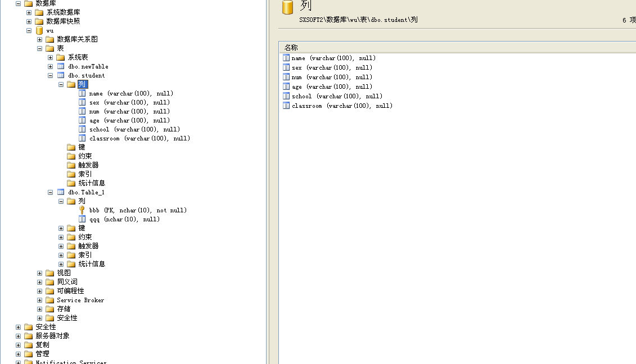636x364 pixels.
Task: Click column icon of school in tree
Action: click(x=82, y=129)
